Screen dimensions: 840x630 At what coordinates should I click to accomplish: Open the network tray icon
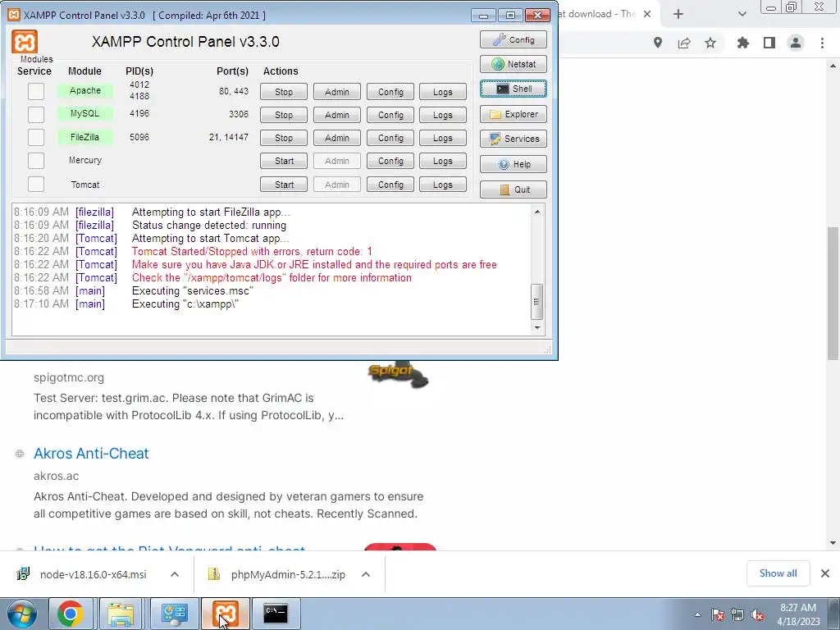[737, 614]
